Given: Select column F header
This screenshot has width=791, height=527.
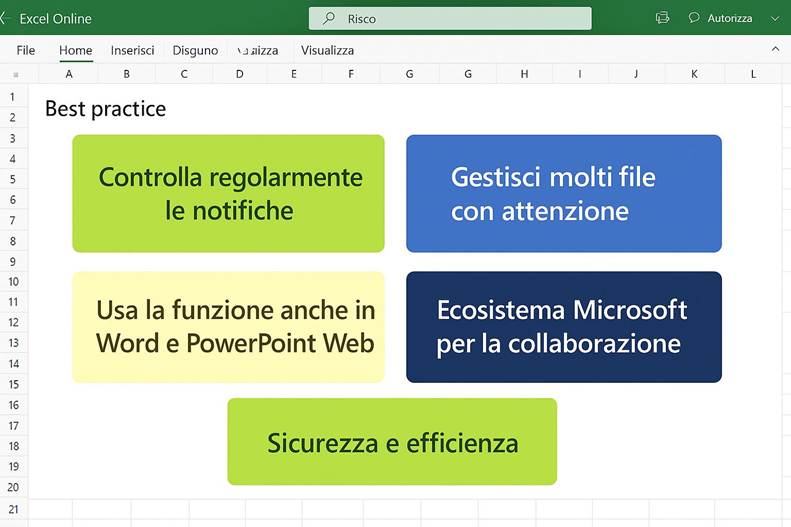Looking at the screenshot, I should point(351,74).
